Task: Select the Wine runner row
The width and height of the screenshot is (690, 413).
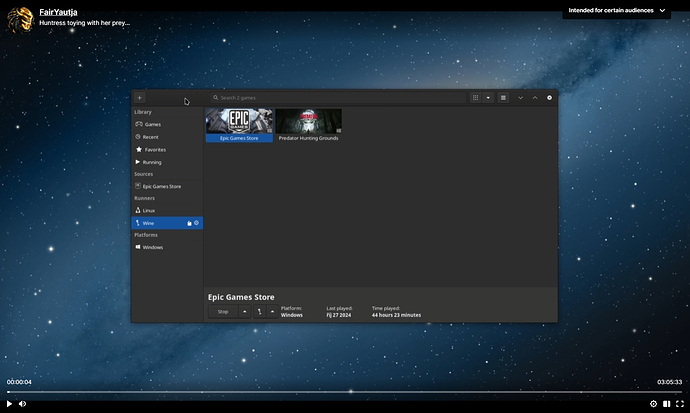Action: pos(167,223)
